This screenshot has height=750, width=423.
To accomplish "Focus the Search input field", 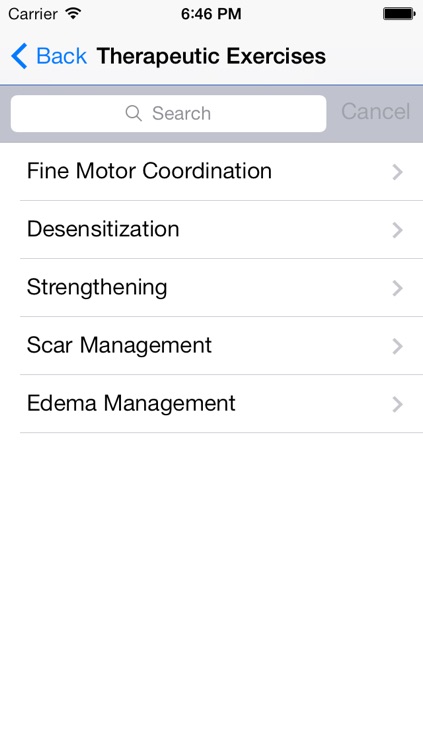I will click(x=168, y=113).
